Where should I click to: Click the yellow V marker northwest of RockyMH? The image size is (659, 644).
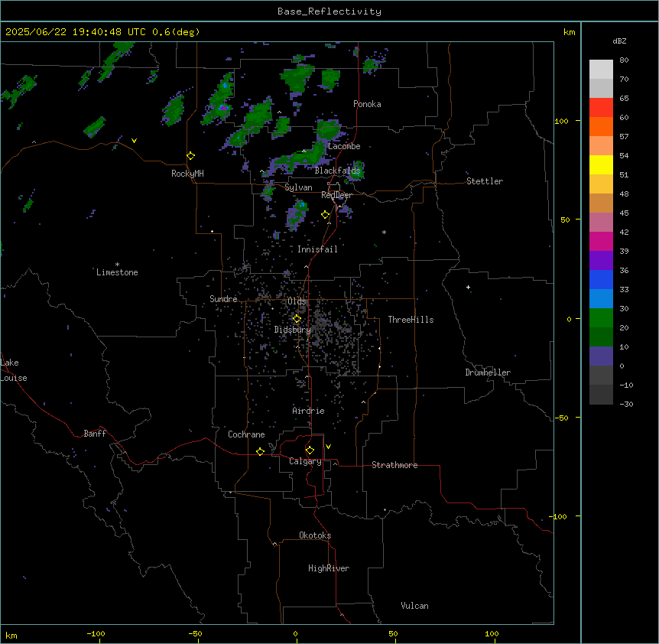[x=134, y=141]
